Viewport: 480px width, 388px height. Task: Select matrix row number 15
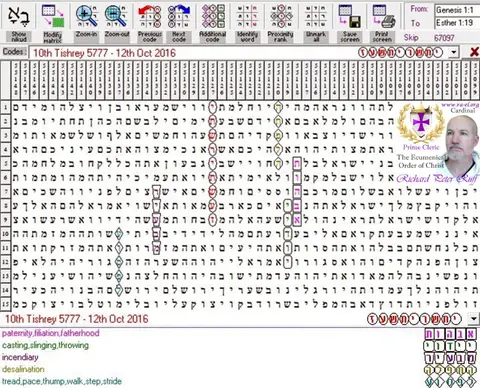click(x=5, y=304)
